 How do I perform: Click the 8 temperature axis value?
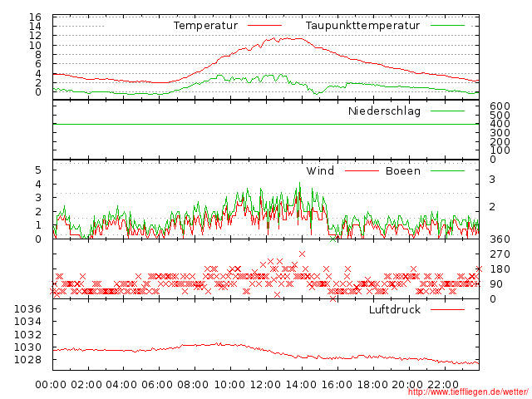(38, 55)
